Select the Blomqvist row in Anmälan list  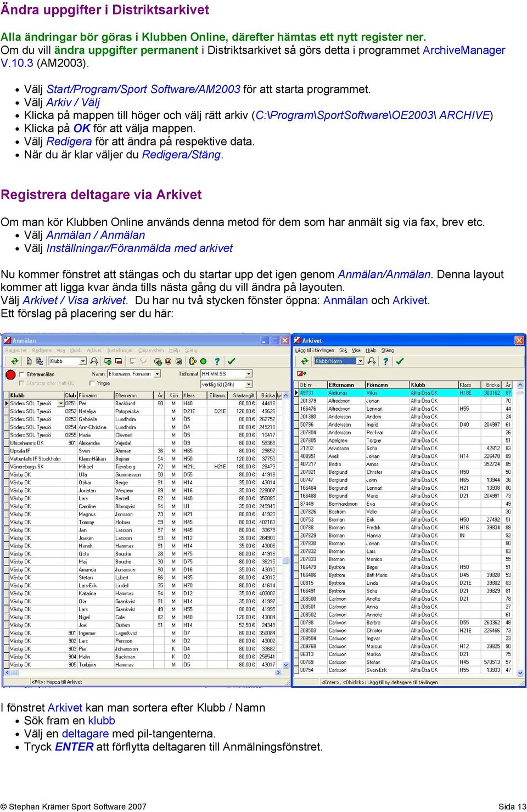pyautogui.click(x=143, y=506)
